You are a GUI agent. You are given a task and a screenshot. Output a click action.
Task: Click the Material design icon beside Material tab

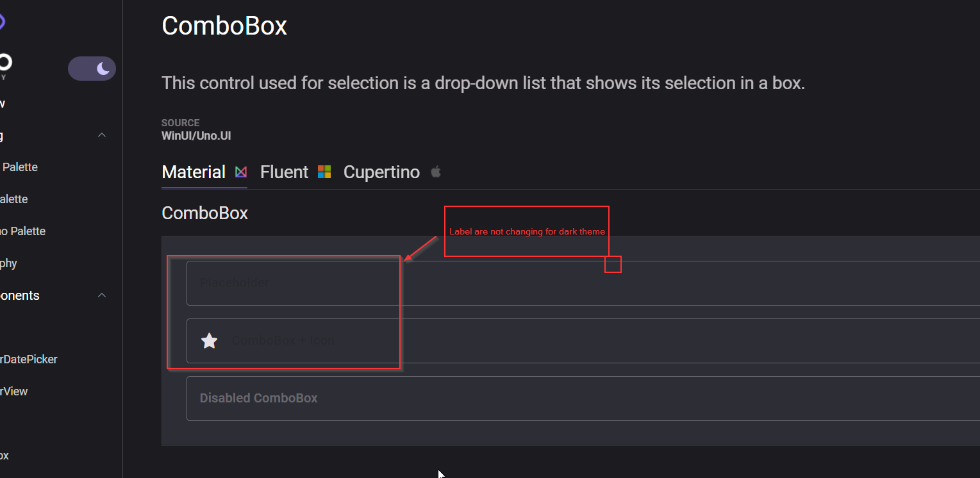(240, 172)
